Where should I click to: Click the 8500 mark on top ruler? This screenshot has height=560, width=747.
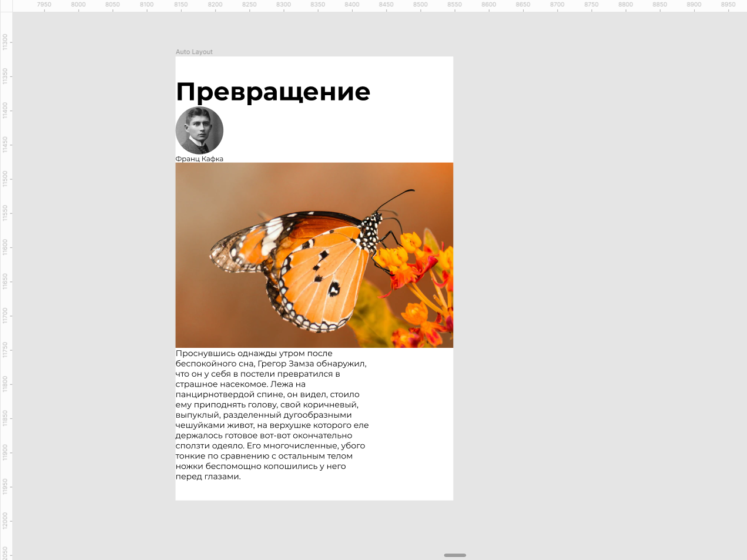420,5
